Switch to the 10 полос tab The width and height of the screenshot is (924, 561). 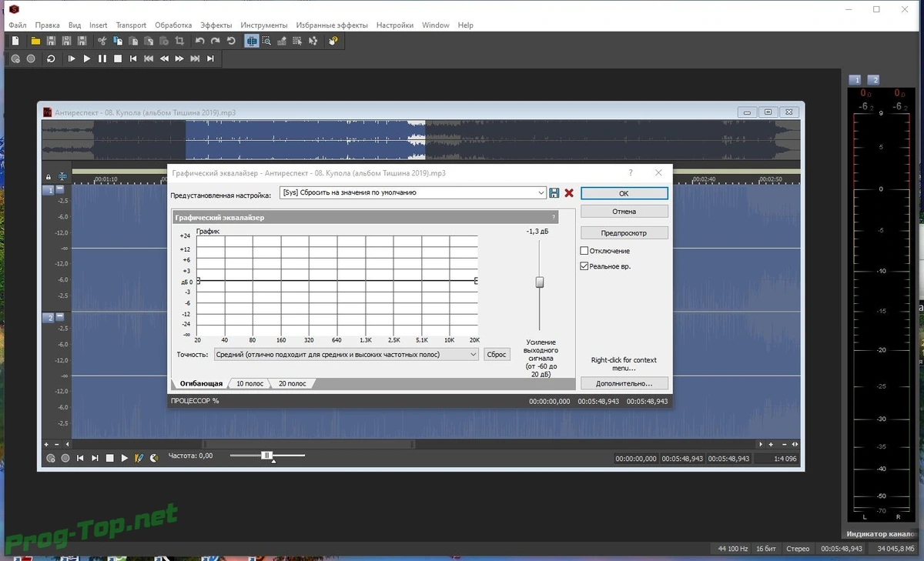click(249, 383)
